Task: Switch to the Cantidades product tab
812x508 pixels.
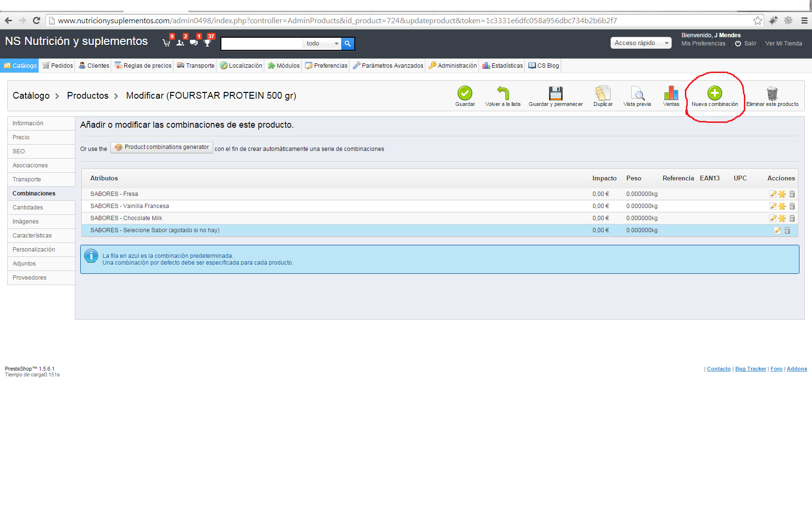Action: pos(41,208)
